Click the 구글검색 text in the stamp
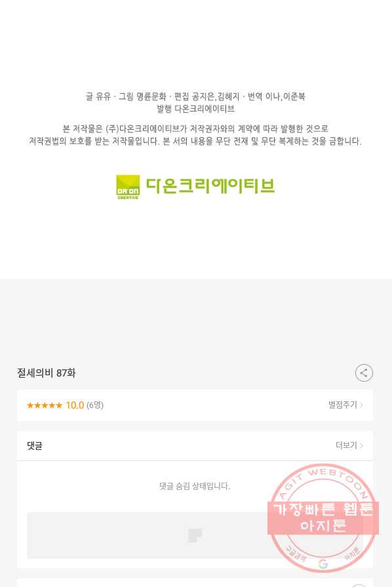 (296, 554)
